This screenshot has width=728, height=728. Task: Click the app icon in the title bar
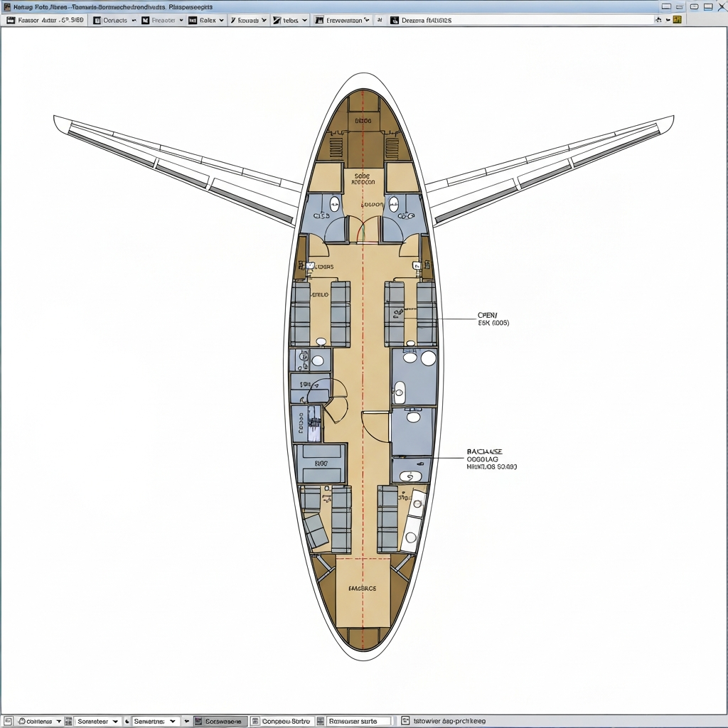pyautogui.click(x=7, y=7)
